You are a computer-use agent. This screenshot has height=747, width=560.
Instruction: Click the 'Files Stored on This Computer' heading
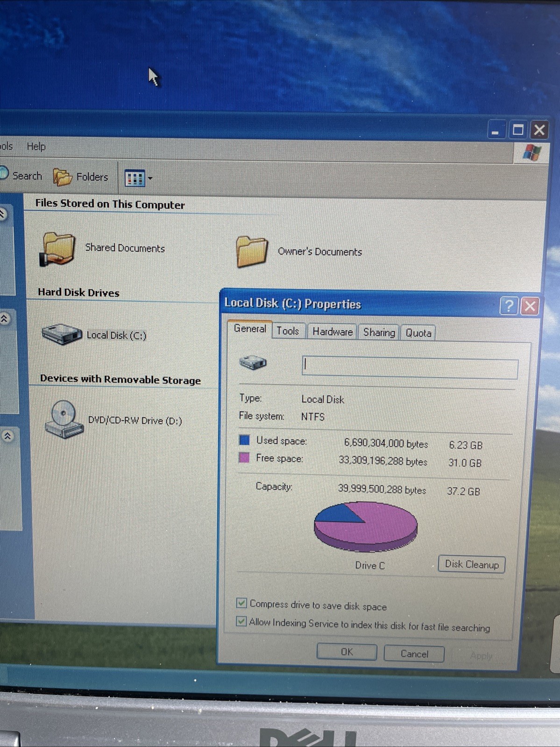coord(110,204)
